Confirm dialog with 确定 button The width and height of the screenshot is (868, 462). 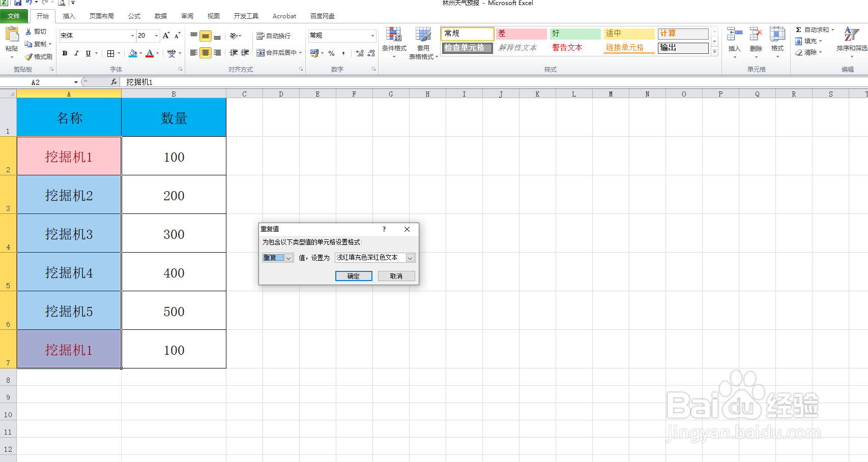(x=354, y=276)
